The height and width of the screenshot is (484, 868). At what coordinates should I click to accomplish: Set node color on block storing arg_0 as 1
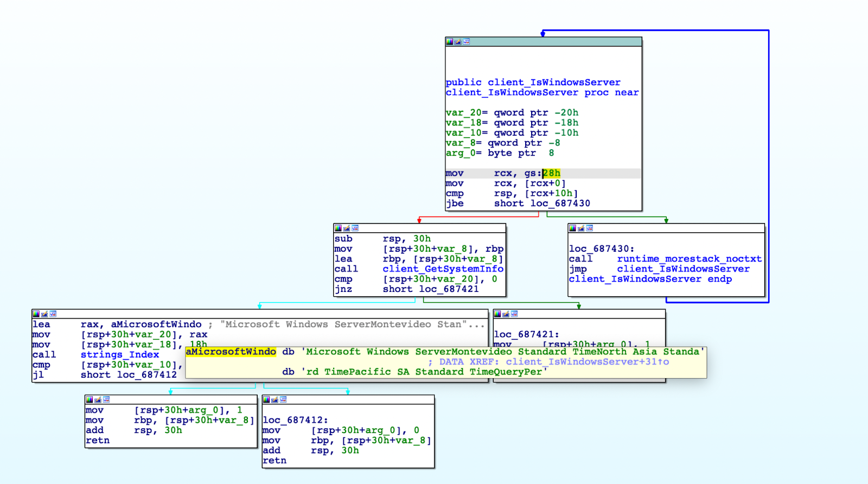click(x=89, y=400)
